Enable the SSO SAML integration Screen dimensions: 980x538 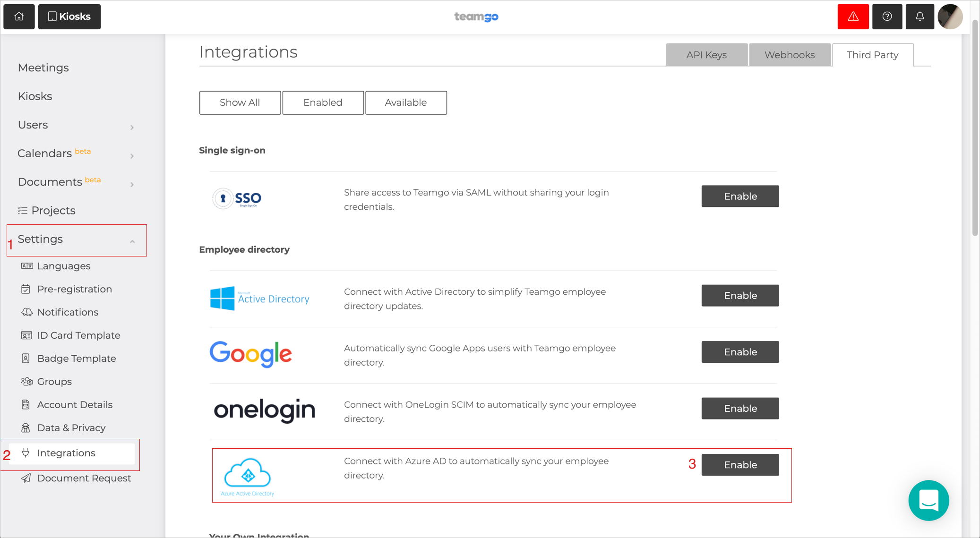tap(740, 196)
